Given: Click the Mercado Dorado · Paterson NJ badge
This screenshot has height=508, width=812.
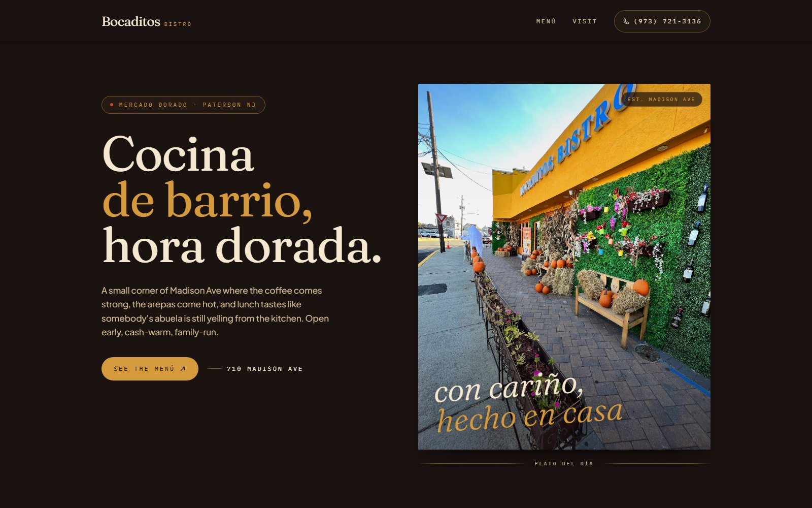Looking at the screenshot, I should (183, 105).
